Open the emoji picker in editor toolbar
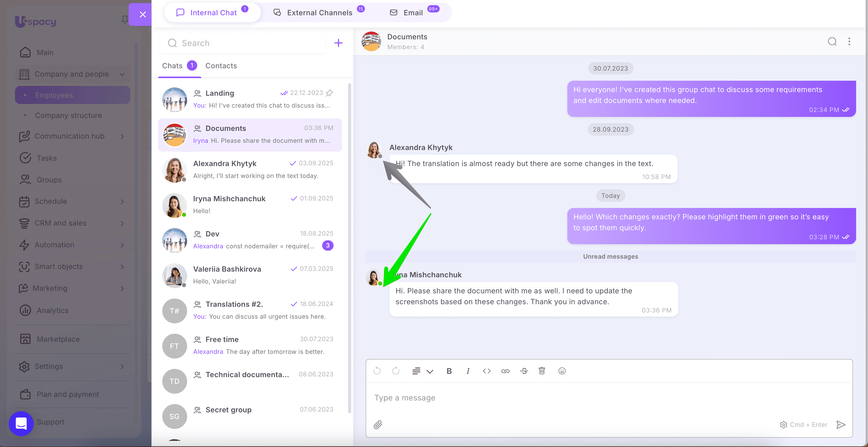The image size is (868, 447). pos(562,371)
